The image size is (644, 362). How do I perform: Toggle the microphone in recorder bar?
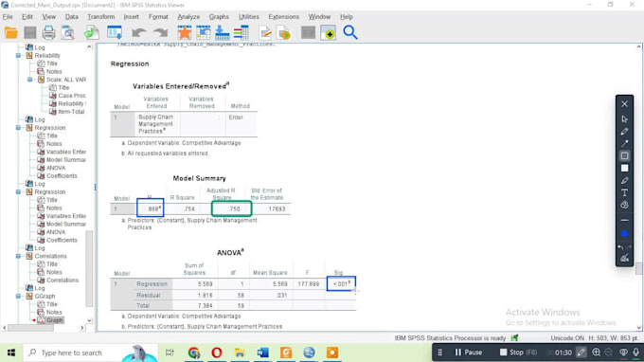(635, 353)
